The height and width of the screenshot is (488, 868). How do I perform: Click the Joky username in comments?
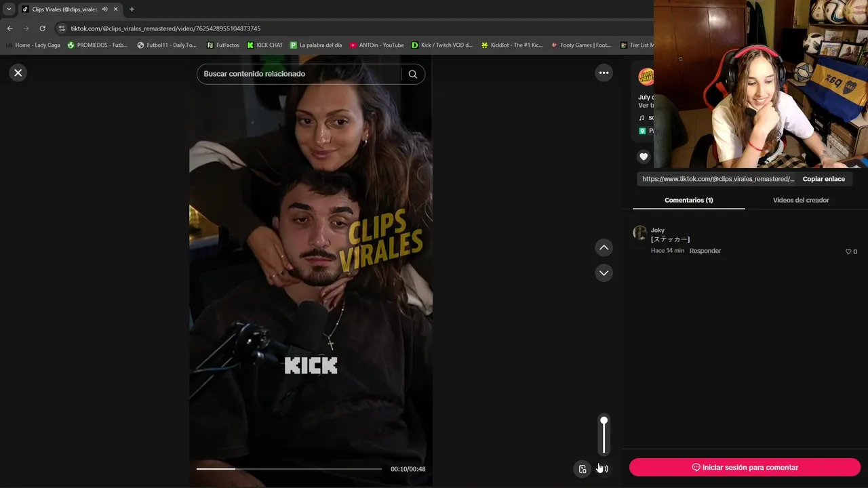[x=657, y=230]
